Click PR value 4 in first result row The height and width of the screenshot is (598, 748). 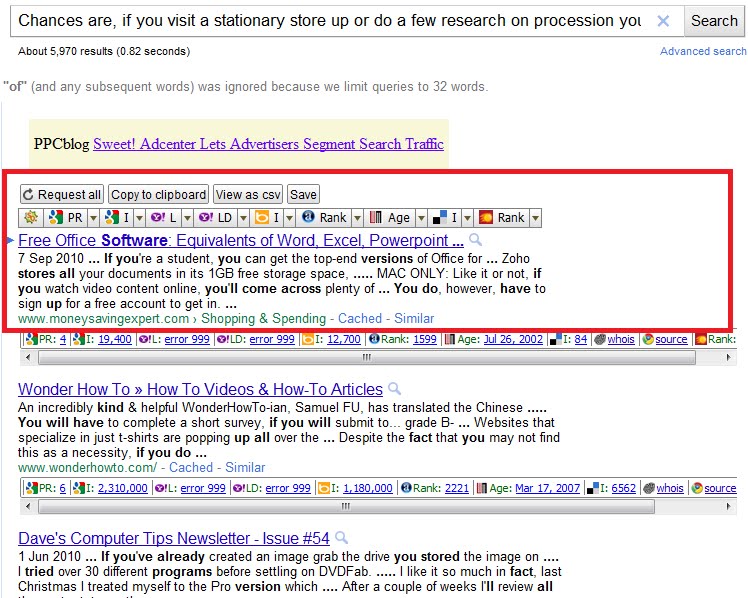(x=62, y=339)
